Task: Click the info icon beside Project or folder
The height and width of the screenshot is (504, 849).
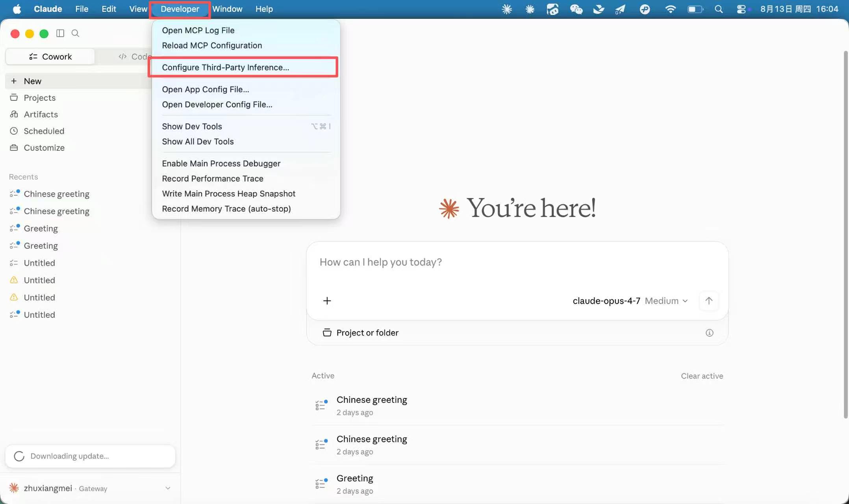Action: [709, 333]
